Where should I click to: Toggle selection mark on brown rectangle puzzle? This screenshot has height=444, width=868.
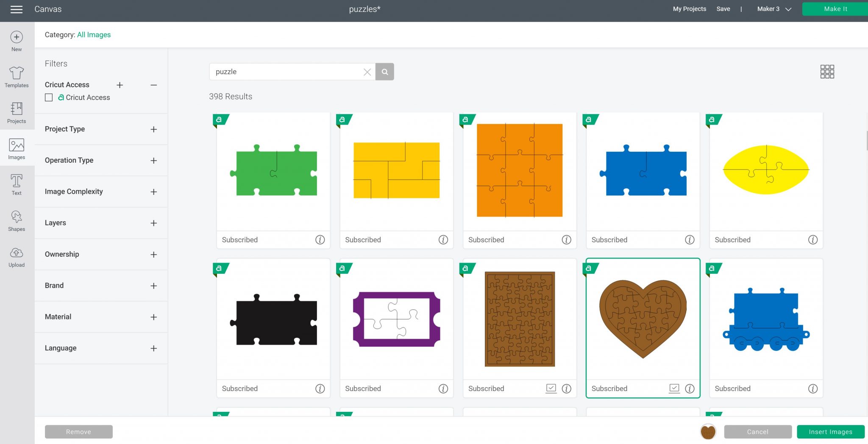point(551,388)
